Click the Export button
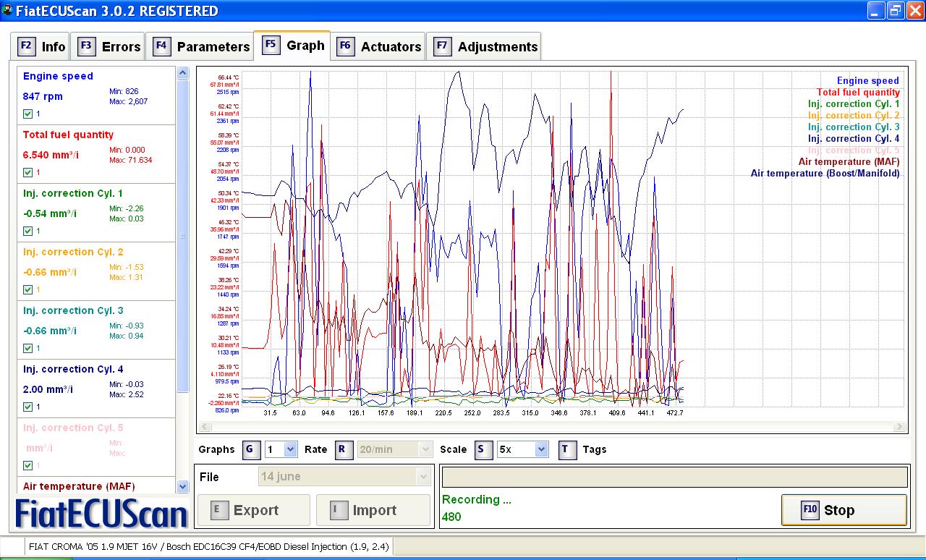 (254, 510)
